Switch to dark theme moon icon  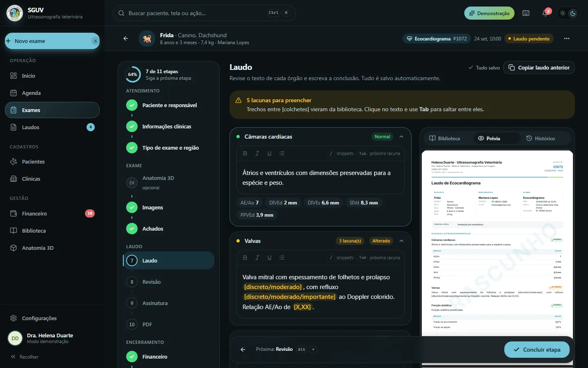point(573,13)
